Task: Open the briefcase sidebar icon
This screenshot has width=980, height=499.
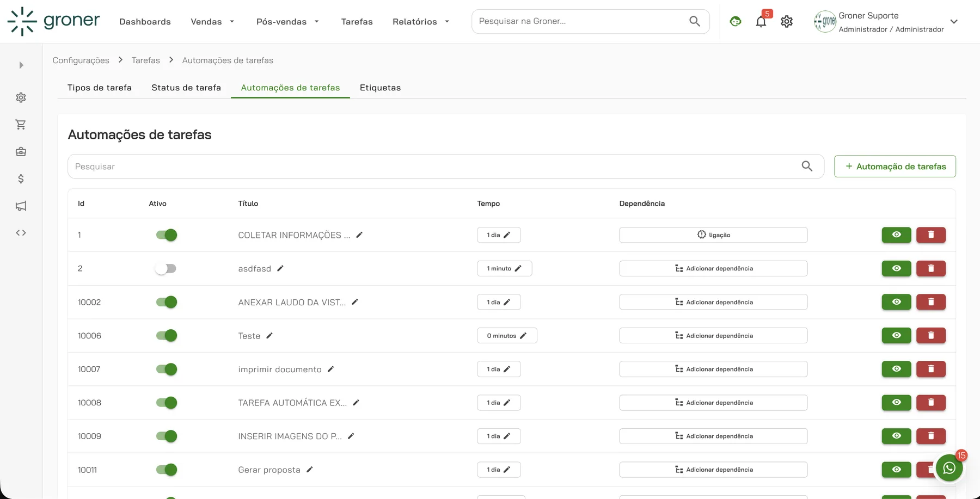Action: point(21,152)
